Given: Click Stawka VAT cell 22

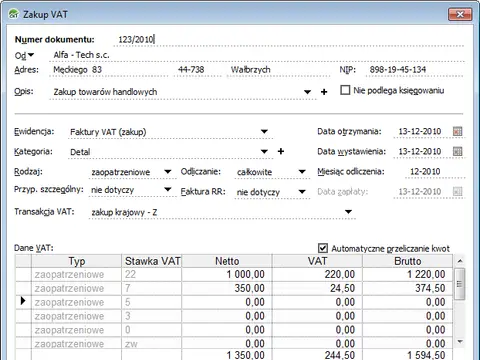Looking at the screenshot, I should [x=152, y=274].
